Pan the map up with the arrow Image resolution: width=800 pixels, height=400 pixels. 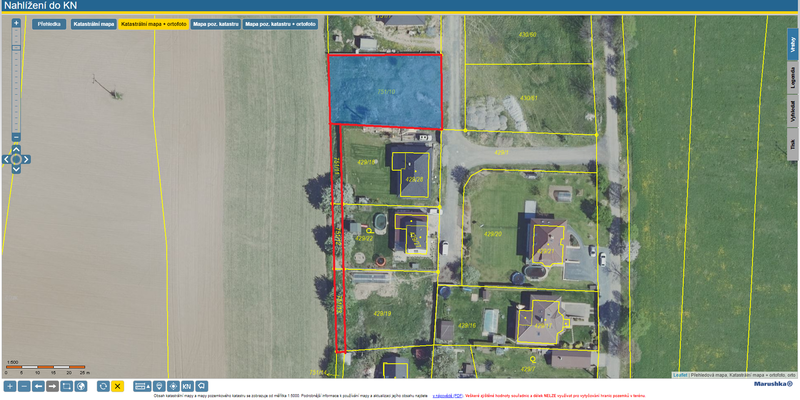pyautogui.click(x=16, y=149)
